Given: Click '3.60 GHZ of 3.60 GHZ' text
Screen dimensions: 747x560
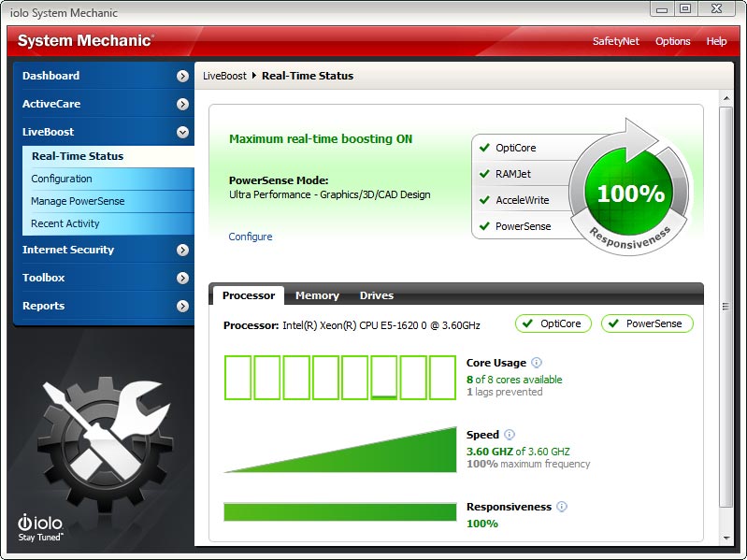Looking at the screenshot, I should point(518,452).
